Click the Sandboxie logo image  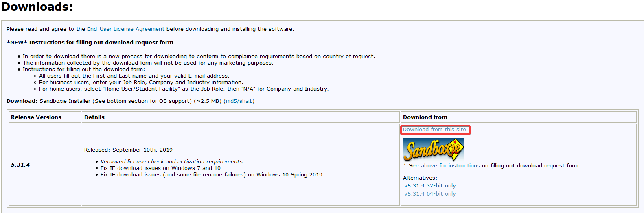pyautogui.click(x=434, y=150)
